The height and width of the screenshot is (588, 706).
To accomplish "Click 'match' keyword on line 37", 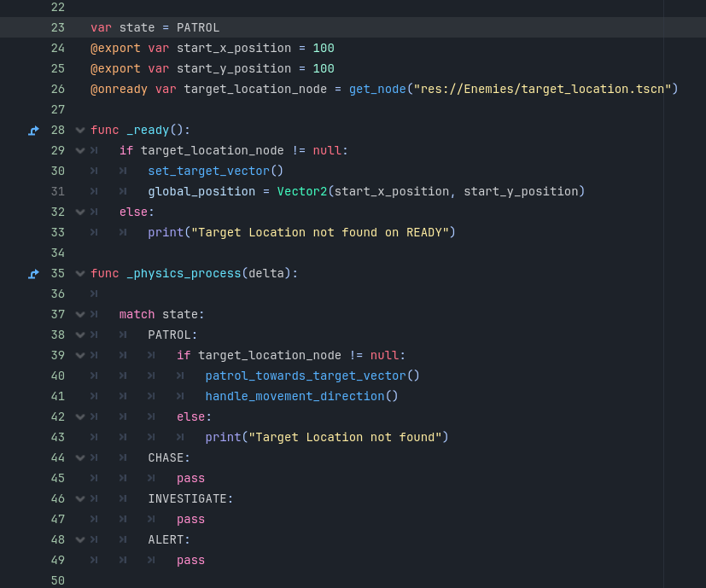I will click(x=137, y=314).
